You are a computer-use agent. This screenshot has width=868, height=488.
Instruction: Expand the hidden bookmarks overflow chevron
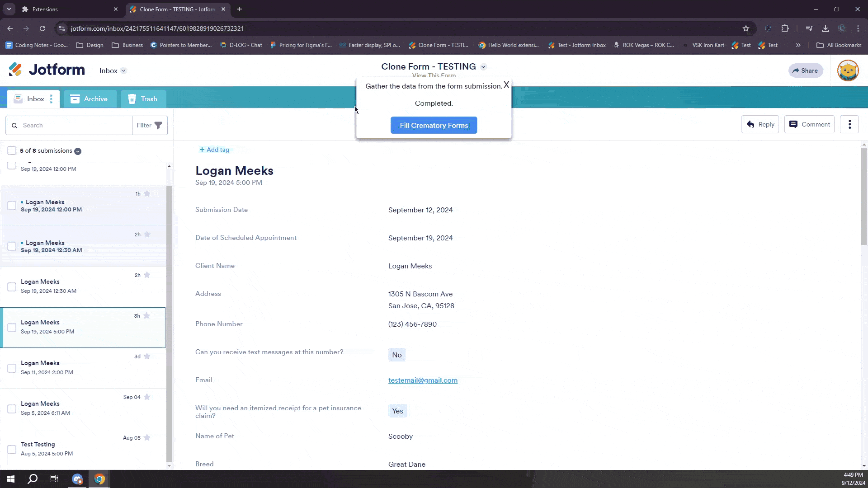798,45
